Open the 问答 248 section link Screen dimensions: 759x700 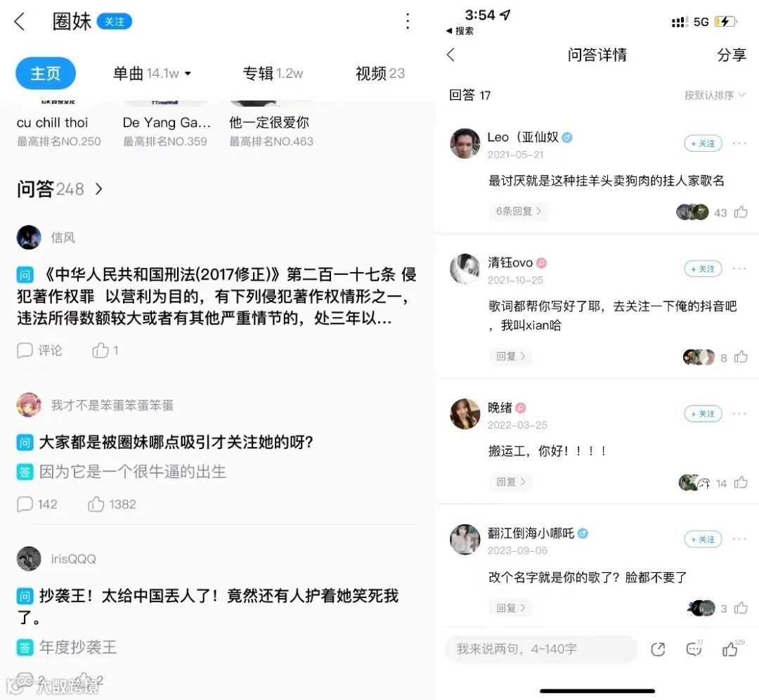(60, 189)
